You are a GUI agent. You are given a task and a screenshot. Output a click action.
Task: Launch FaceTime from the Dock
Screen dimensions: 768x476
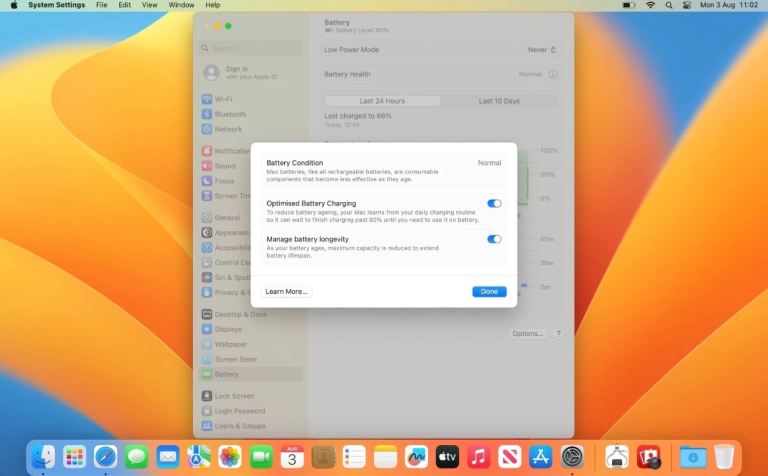pyautogui.click(x=261, y=457)
